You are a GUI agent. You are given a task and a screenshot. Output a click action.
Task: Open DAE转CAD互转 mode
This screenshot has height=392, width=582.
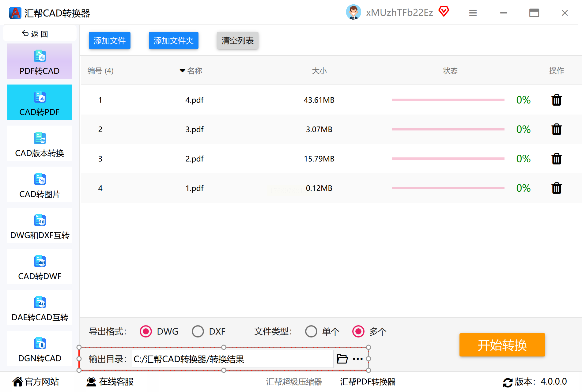[40, 307]
